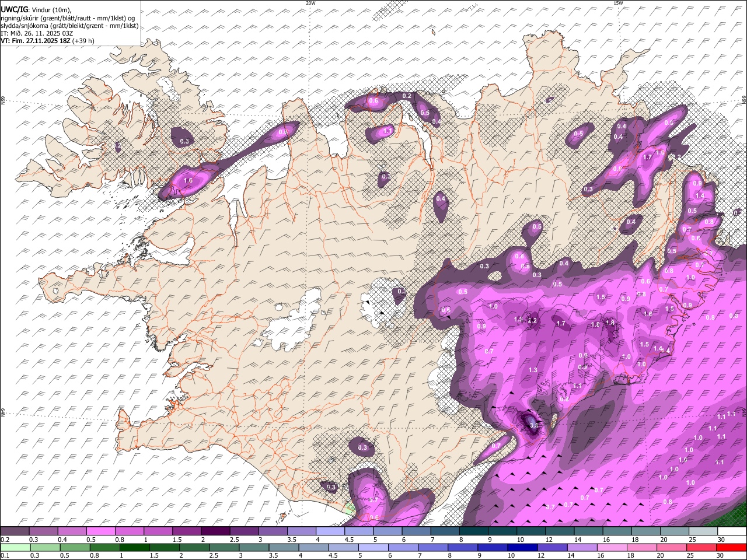Click the 'IT: Mið. 26. 11. 2025 03Z' line
Viewport: 747px width, 560px height.
(x=37, y=33)
